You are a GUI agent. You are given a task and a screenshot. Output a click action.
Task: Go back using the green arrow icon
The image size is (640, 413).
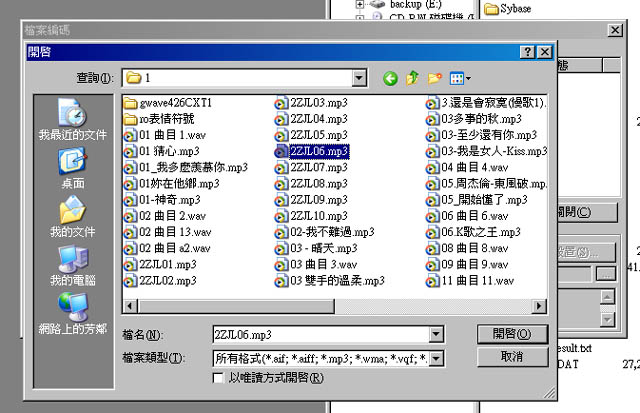click(390, 78)
